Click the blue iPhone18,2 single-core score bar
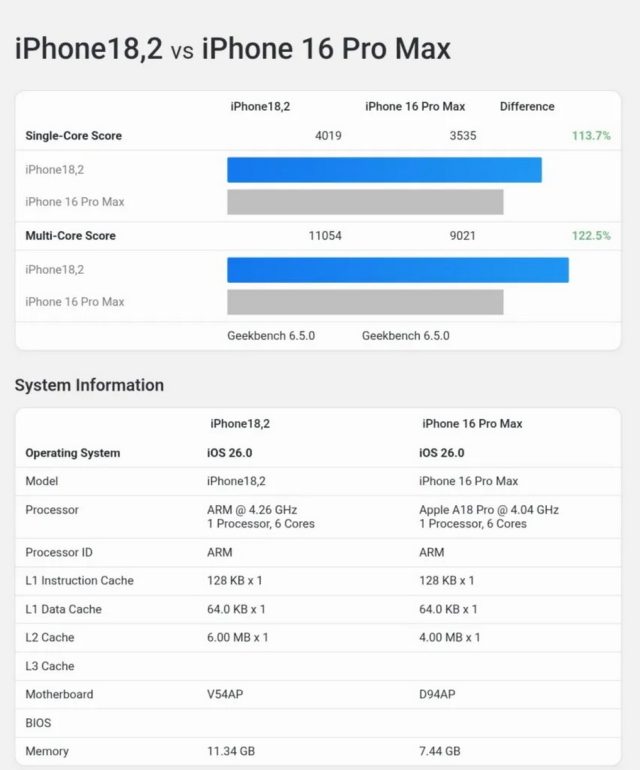640x770 pixels. [x=384, y=170]
